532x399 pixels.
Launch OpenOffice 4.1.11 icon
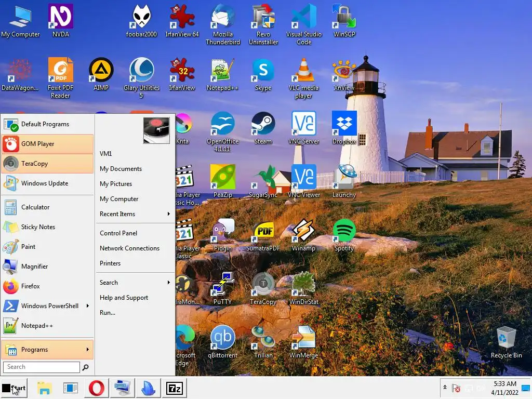coord(222,131)
